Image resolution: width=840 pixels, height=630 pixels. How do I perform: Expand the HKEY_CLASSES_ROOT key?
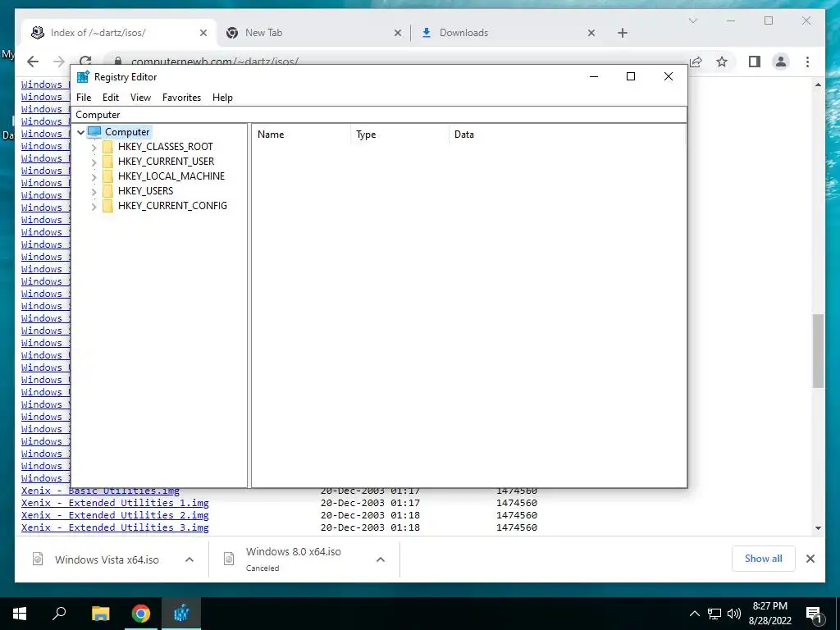point(94,147)
